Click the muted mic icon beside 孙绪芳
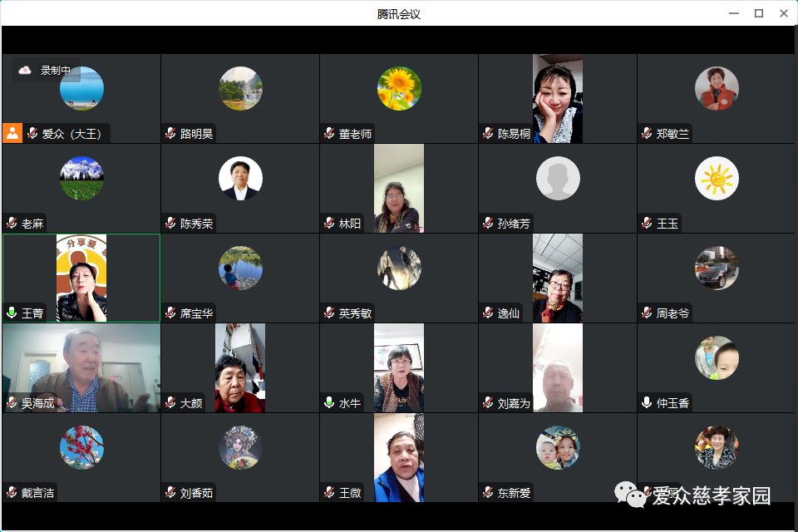798x532 pixels. 488,224
